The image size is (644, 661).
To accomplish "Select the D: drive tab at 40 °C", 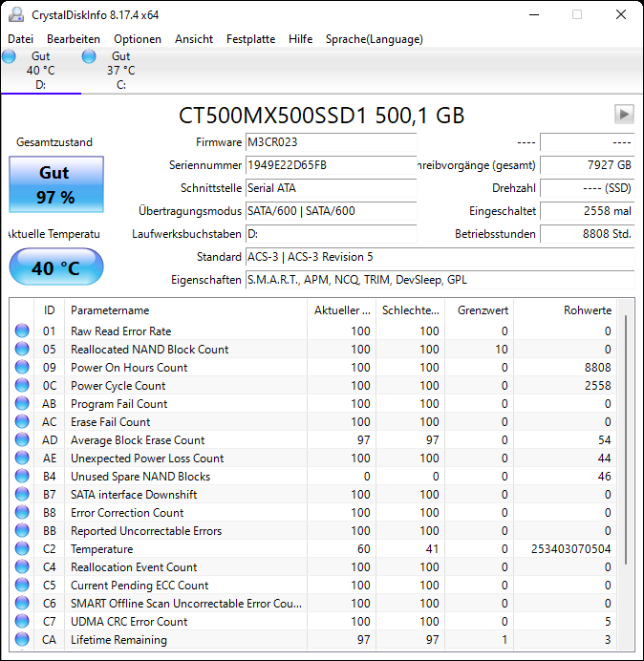I will tap(41, 71).
